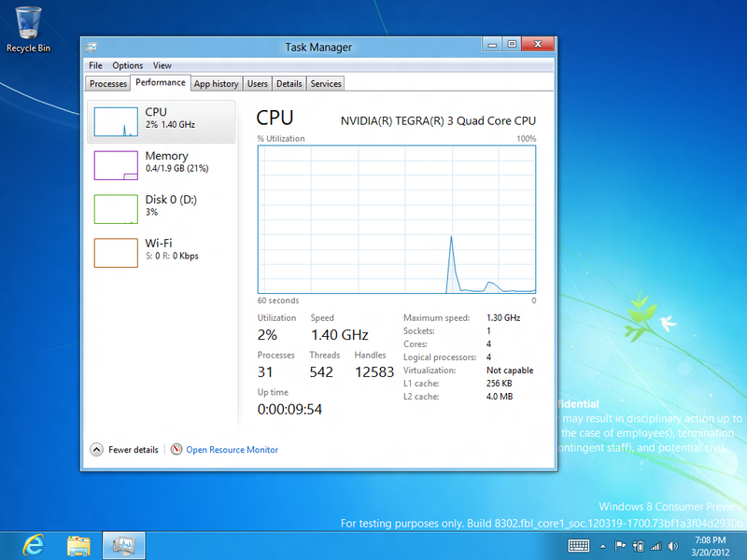This screenshot has height=560, width=747.
Task: Click the CPU utilization graph
Action: click(x=396, y=219)
